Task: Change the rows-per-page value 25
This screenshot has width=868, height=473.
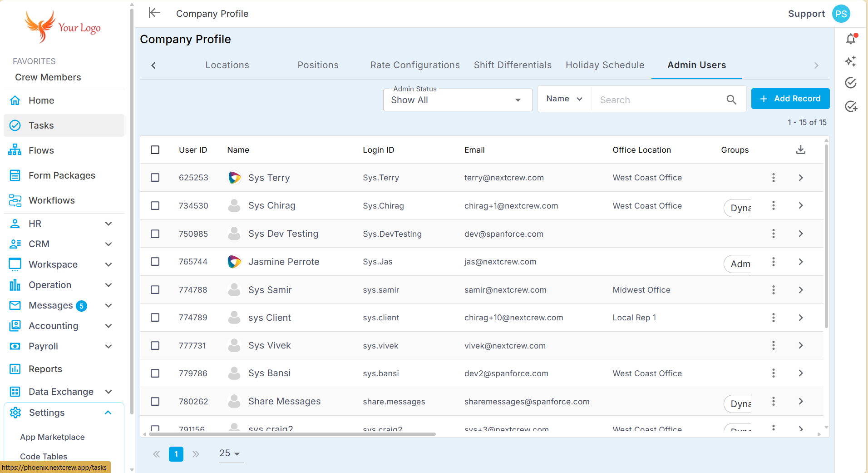Action: click(230, 453)
